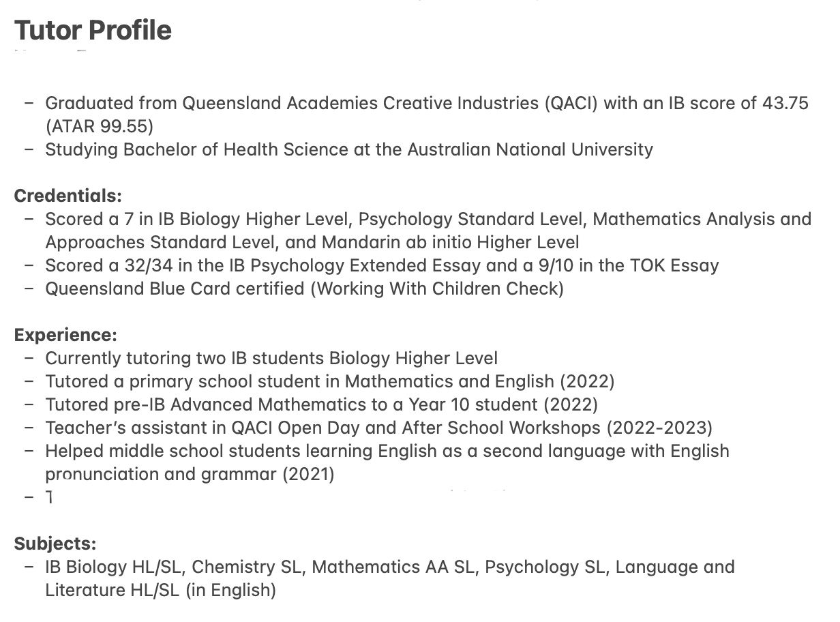This screenshot has width=840, height=622.
Task: Click the Experience: section heading
Action: (65, 335)
